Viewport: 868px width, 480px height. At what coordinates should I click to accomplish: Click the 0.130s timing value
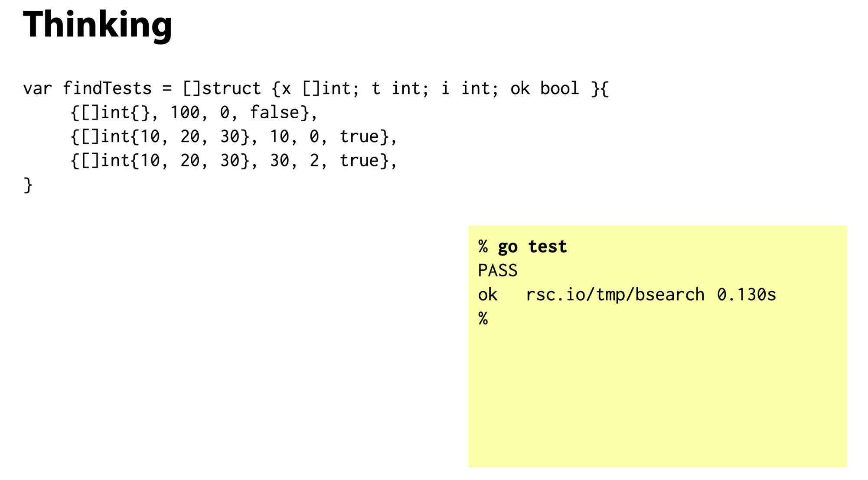click(x=746, y=295)
